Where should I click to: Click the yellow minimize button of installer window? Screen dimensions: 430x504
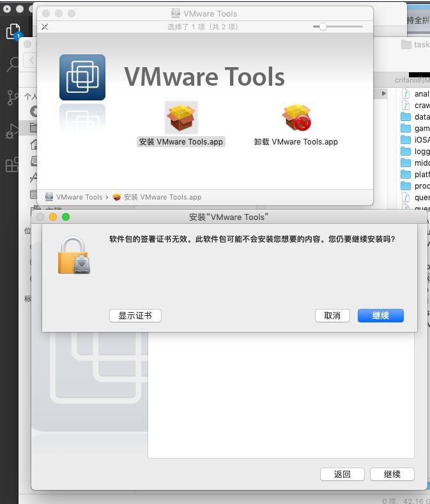click(x=53, y=217)
